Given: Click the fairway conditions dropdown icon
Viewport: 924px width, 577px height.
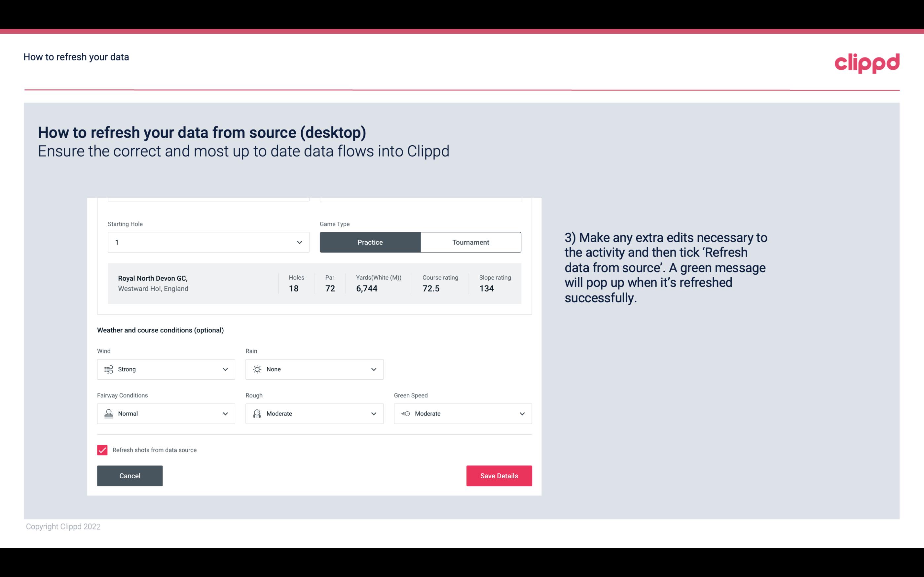Looking at the screenshot, I should [x=225, y=414].
